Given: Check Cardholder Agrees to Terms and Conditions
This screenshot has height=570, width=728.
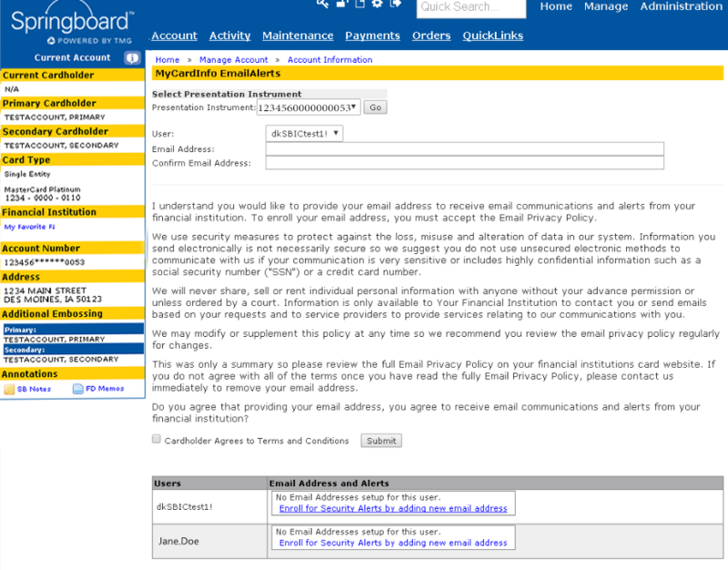Looking at the screenshot, I should (157, 439).
